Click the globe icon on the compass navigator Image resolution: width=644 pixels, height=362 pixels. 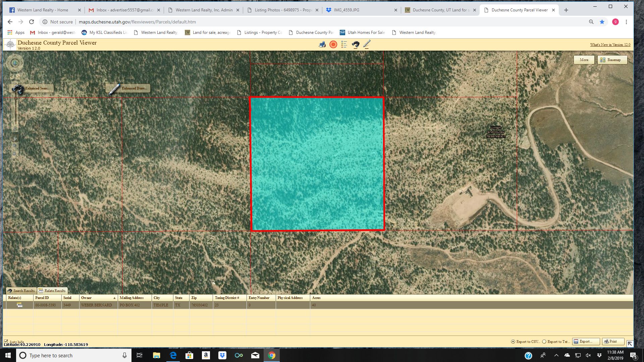point(15,63)
